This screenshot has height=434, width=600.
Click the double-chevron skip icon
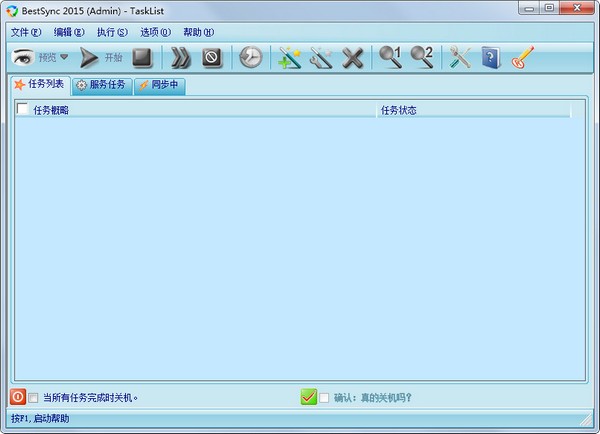(180, 58)
